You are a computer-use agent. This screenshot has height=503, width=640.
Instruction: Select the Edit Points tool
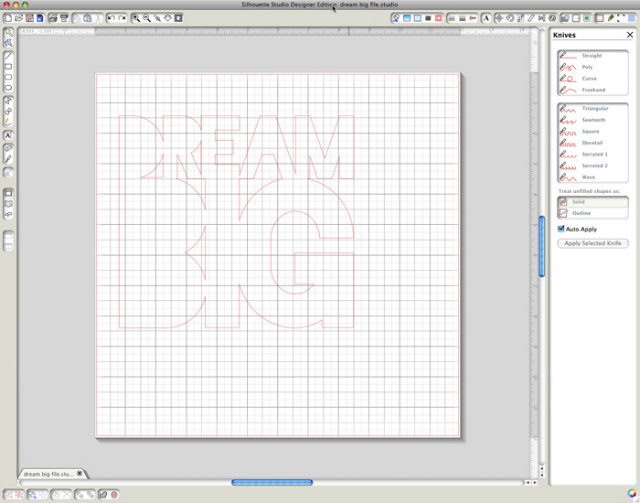point(8,42)
